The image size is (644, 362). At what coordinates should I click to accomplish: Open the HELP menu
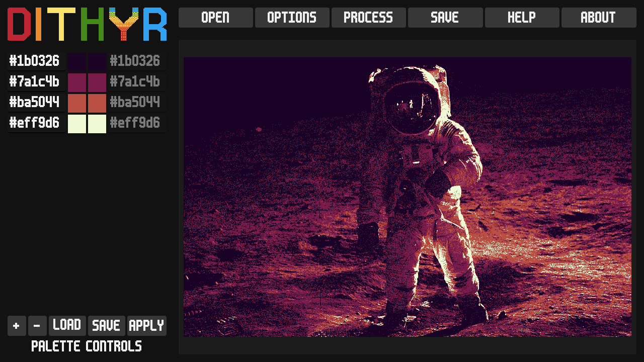522,18
